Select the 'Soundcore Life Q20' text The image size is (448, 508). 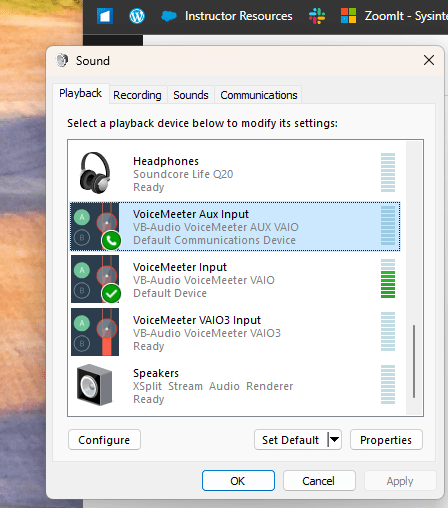183,174
